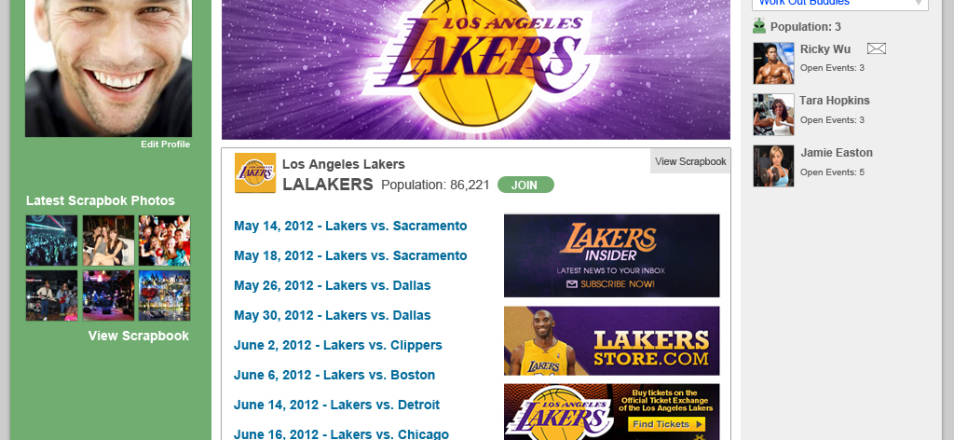The image size is (954, 440).
Task: Open May 14 Lakers vs. Sacramento game
Action: tap(350, 226)
